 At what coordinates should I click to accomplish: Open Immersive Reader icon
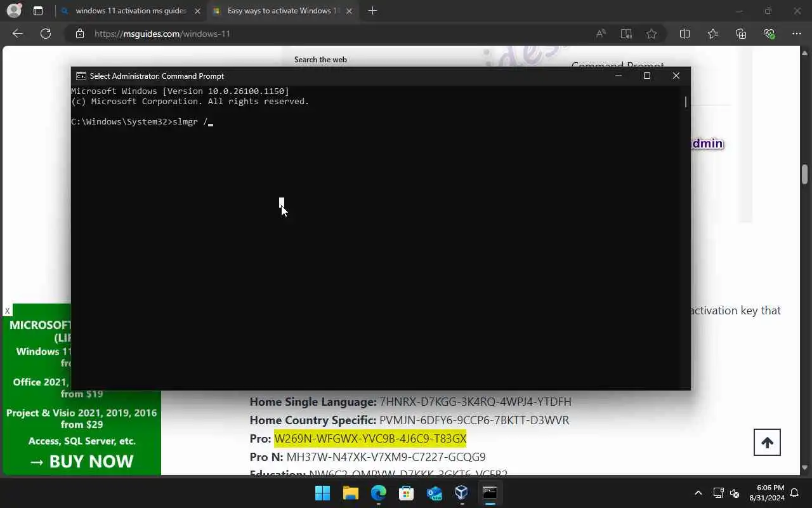[x=626, y=34]
